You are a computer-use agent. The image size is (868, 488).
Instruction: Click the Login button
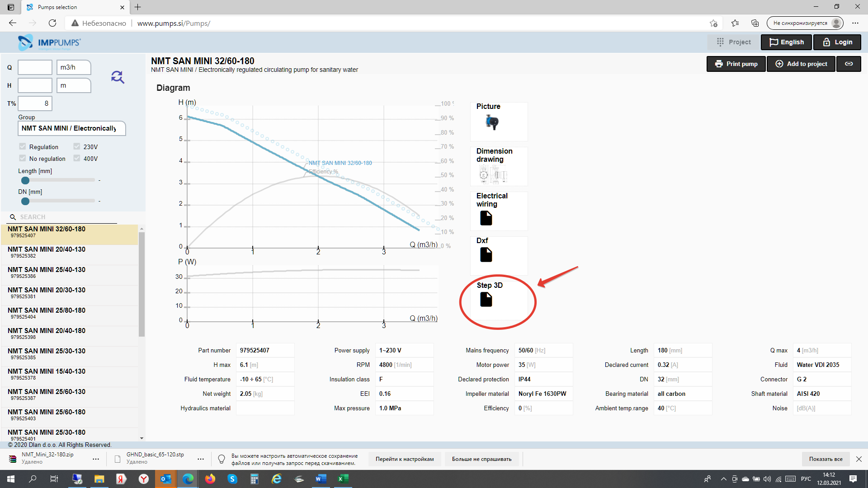pyautogui.click(x=837, y=42)
